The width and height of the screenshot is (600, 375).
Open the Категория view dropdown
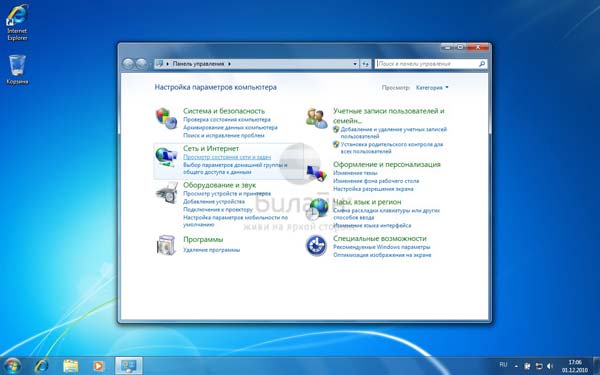click(432, 88)
